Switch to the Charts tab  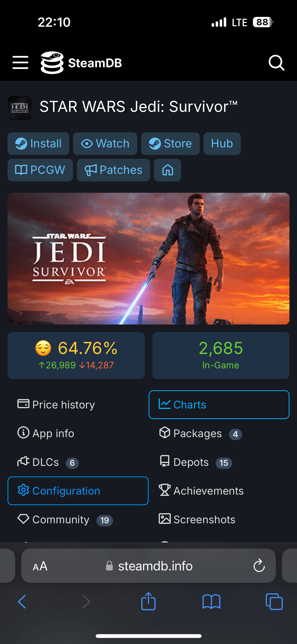pos(219,405)
